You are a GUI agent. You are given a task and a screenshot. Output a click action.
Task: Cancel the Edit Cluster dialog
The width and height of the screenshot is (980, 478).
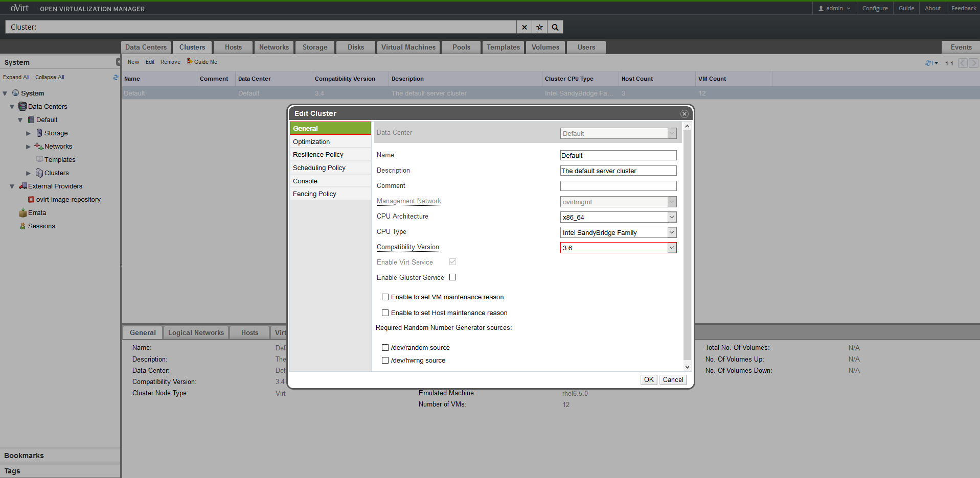coord(673,379)
